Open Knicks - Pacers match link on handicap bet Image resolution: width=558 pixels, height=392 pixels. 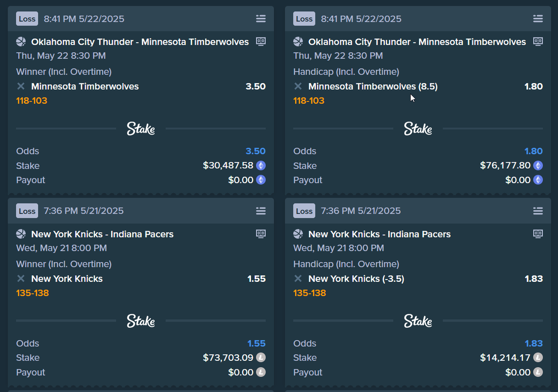pos(379,234)
